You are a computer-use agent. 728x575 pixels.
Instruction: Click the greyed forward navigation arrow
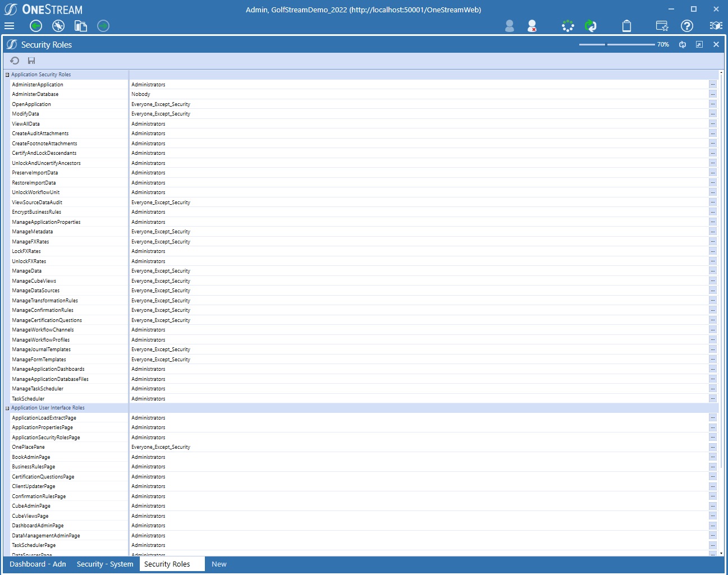(x=103, y=26)
